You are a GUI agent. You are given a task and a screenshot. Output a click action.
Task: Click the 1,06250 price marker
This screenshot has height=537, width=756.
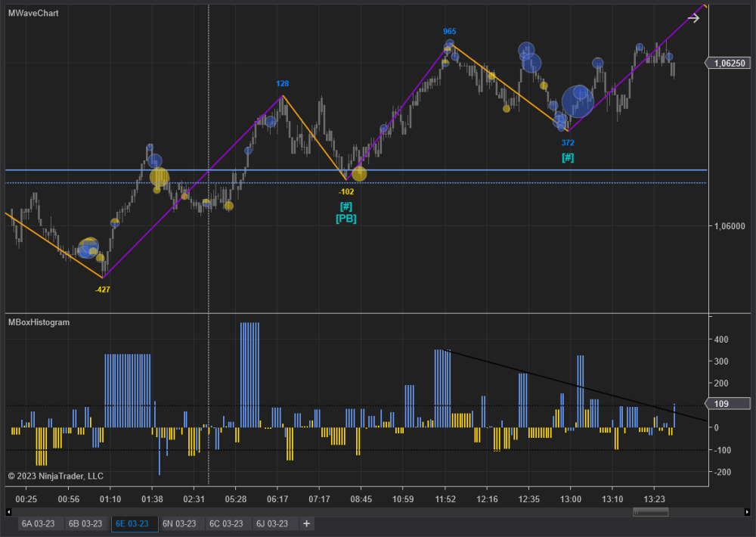(729, 64)
